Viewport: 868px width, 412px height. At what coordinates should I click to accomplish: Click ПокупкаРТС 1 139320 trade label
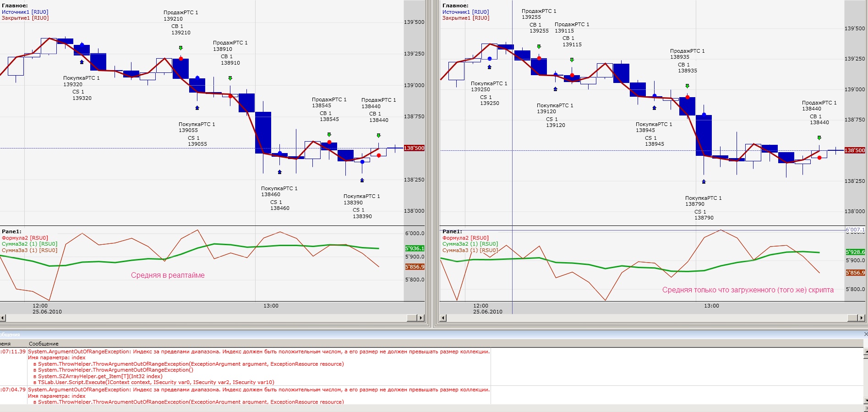coord(81,81)
